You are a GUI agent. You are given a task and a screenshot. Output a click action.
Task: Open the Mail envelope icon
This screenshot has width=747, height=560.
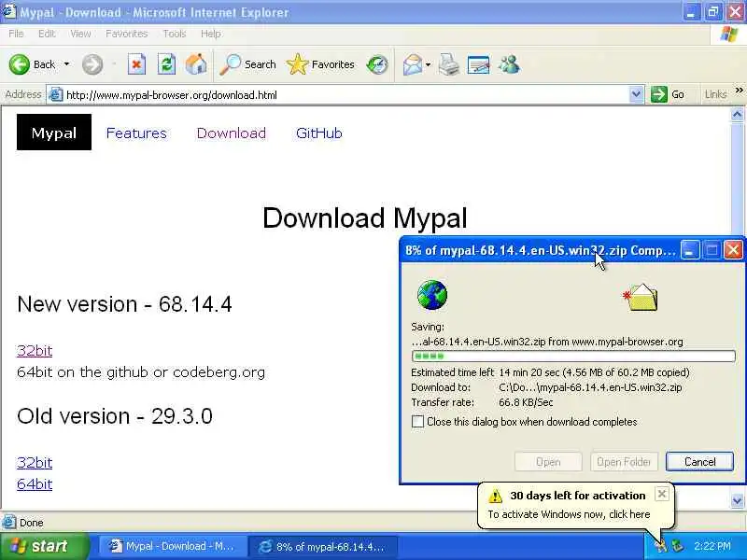click(x=412, y=64)
